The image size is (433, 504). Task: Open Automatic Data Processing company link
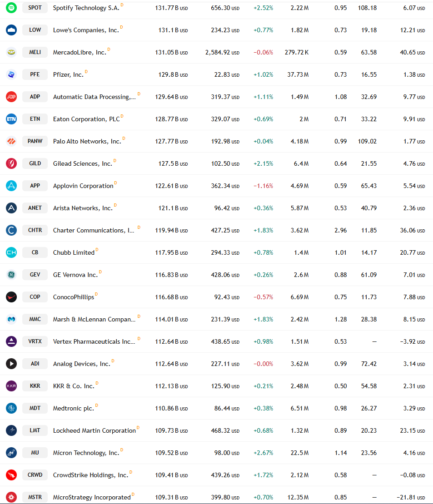(94, 97)
